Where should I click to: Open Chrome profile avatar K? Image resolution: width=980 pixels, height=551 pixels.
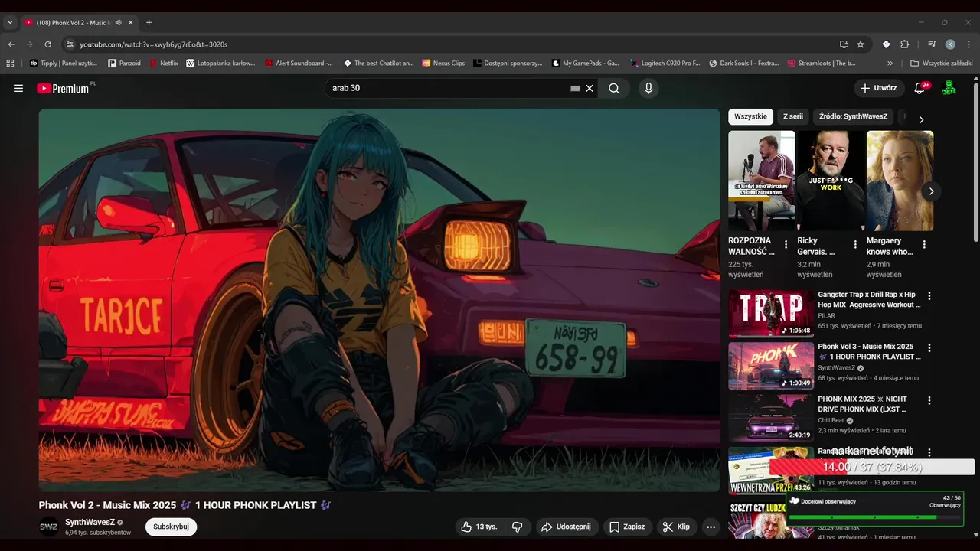[x=950, y=44]
